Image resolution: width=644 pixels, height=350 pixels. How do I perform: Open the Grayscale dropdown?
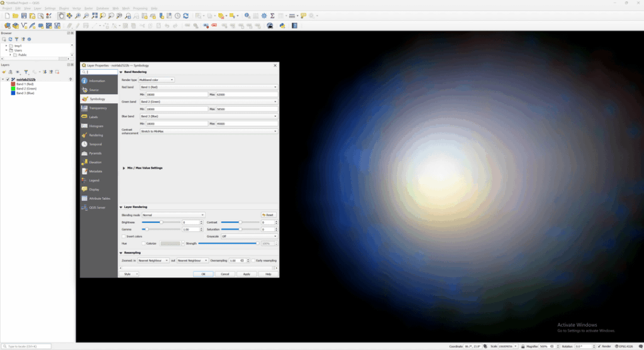pos(249,236)
